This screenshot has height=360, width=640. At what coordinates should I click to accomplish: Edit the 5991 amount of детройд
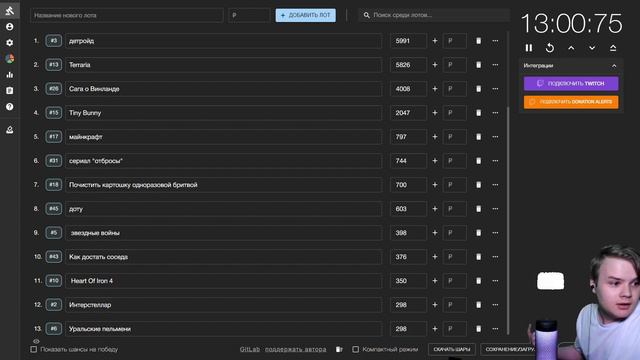[x=408, y=41]
